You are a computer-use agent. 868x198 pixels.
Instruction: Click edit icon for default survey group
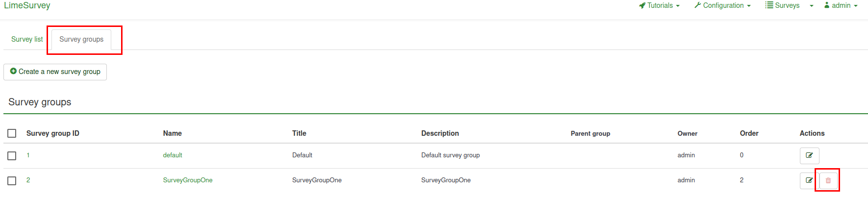(x=809, y=155)
